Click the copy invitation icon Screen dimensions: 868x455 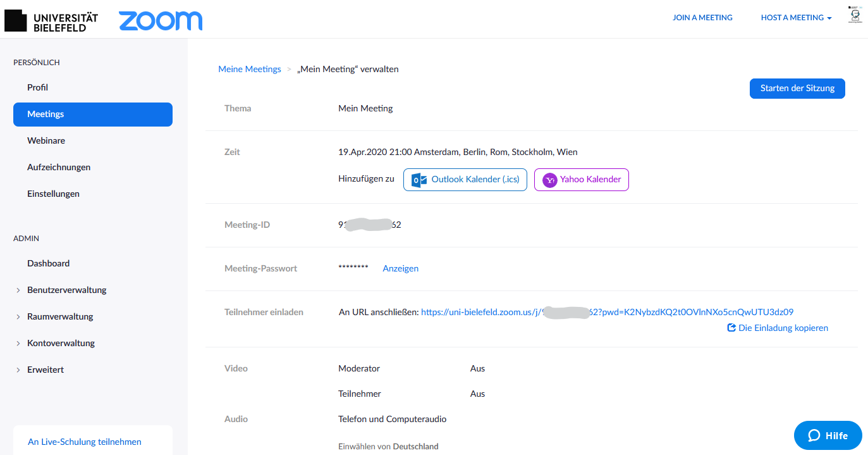point(731,328)
